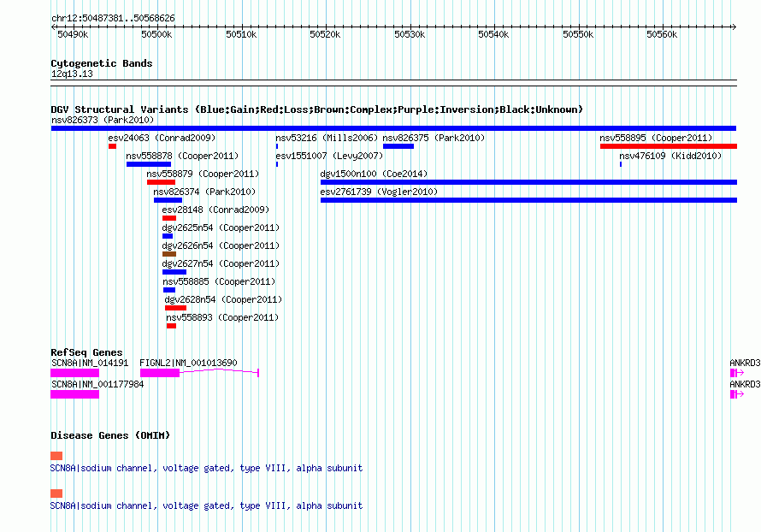Click the second orange OMIM disease gene box
This screenshot has height=532, width=761.
[x=56, y=494]
